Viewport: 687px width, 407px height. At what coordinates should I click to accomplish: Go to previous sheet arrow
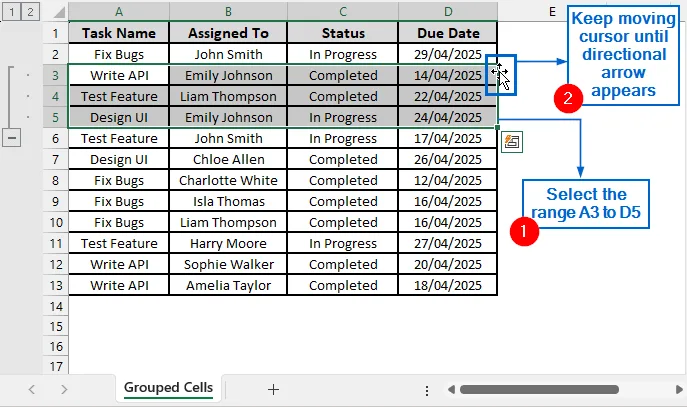tap(32, 389)
